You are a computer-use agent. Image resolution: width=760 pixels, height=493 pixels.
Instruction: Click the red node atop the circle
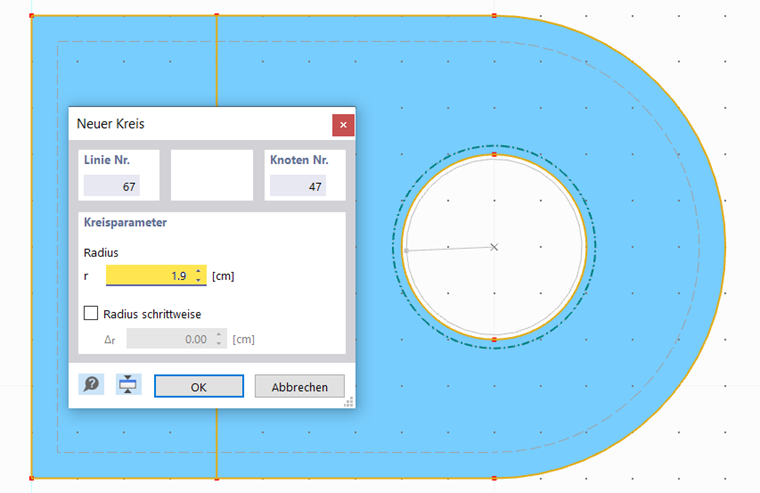pyautogui.click(x=494, y=155)
